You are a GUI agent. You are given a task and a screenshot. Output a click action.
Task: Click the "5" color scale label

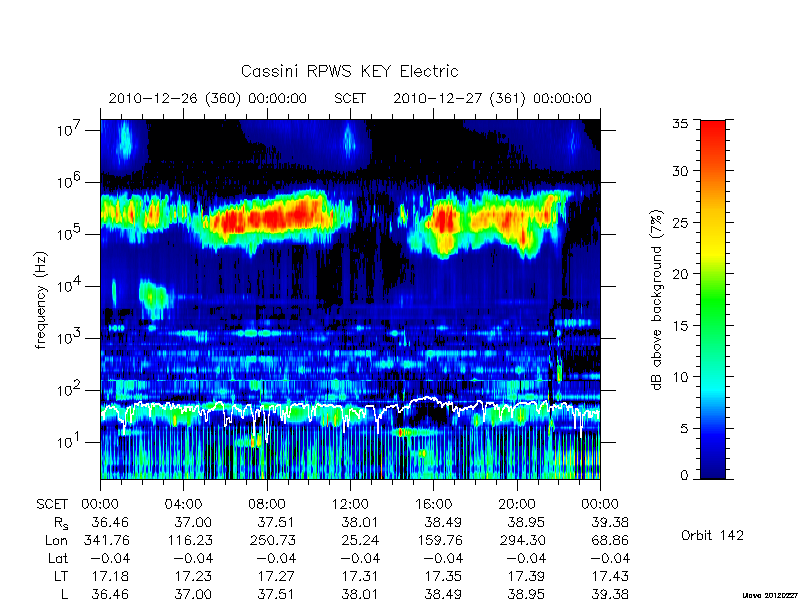tap(684, 428)
